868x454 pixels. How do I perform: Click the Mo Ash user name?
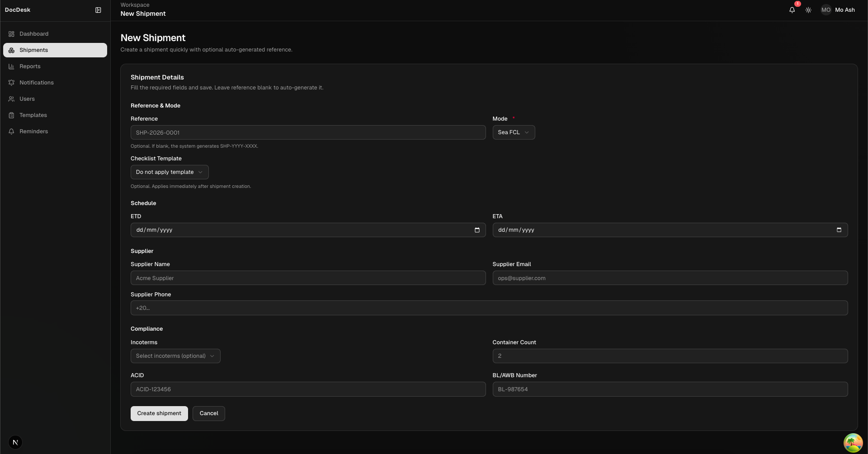click(845, 10)
